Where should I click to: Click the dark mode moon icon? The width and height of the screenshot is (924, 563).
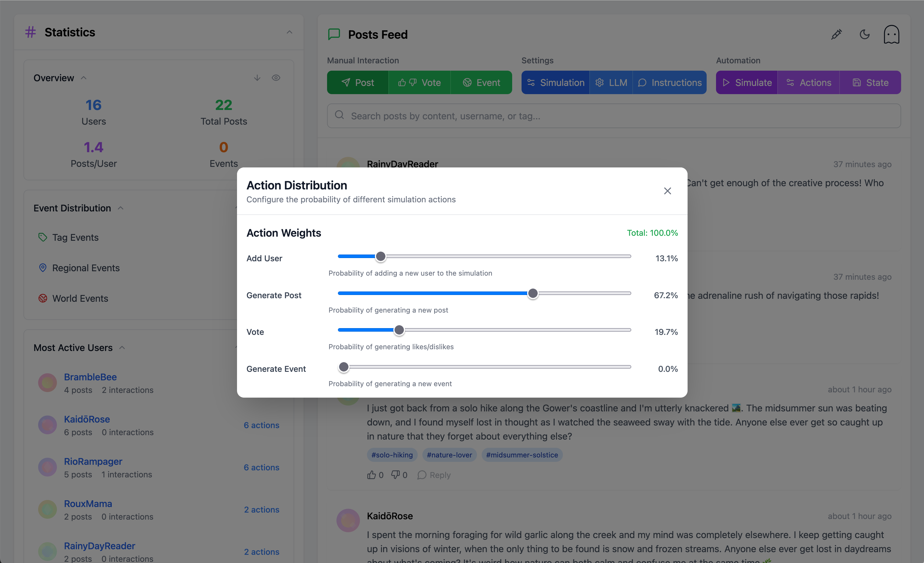pos(864,35)
